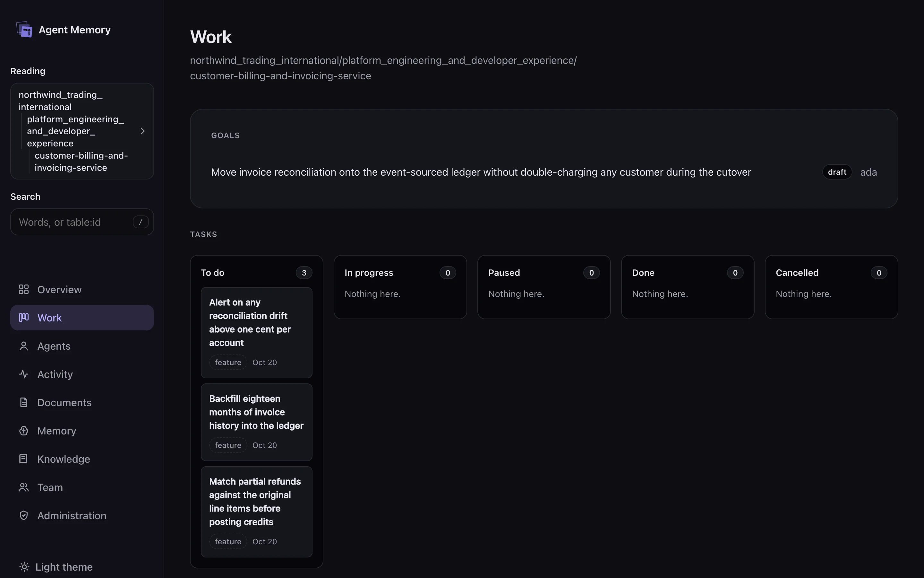This screenshot has width=924, height=578.
Task: Select platform_engineering_and_developer_experience in Reading tree
Action: 75,131
